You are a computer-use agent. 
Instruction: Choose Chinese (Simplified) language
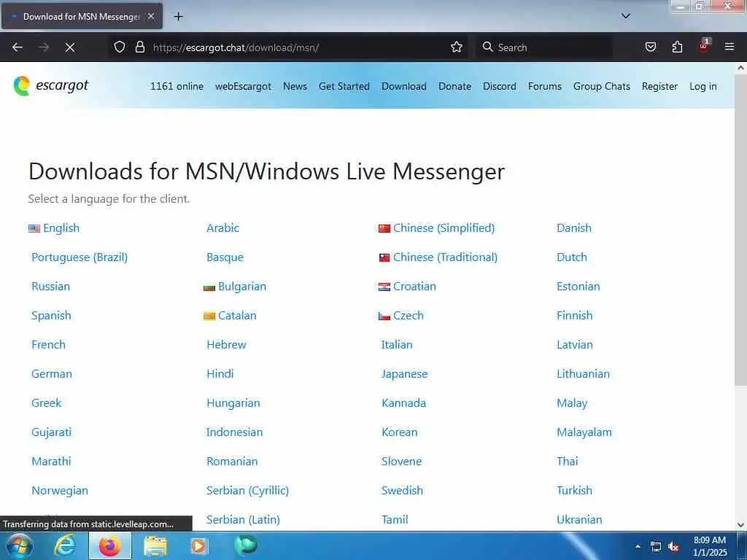click(444, 228)
